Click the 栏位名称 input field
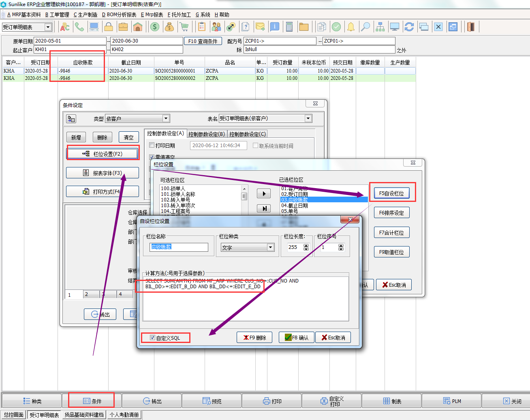Viewport: 530px width, 420px height. pos(179,247)
